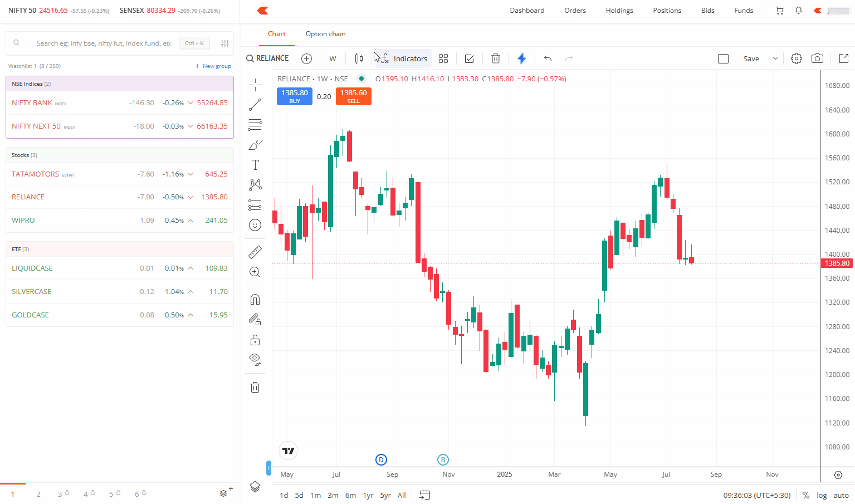Viewport: 855px width, 504px height.
Task: Select the trend line drawing tool
Action: 255,105
